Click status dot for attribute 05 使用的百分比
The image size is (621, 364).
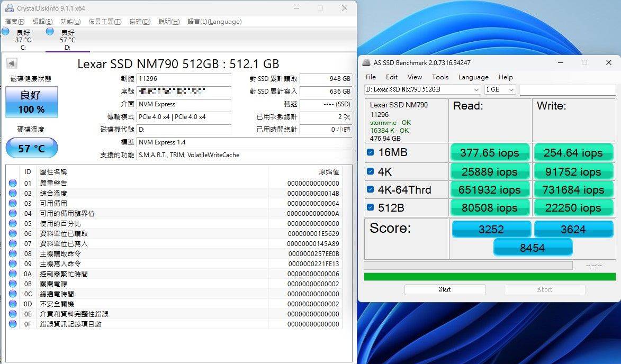[x=13, y=224]
